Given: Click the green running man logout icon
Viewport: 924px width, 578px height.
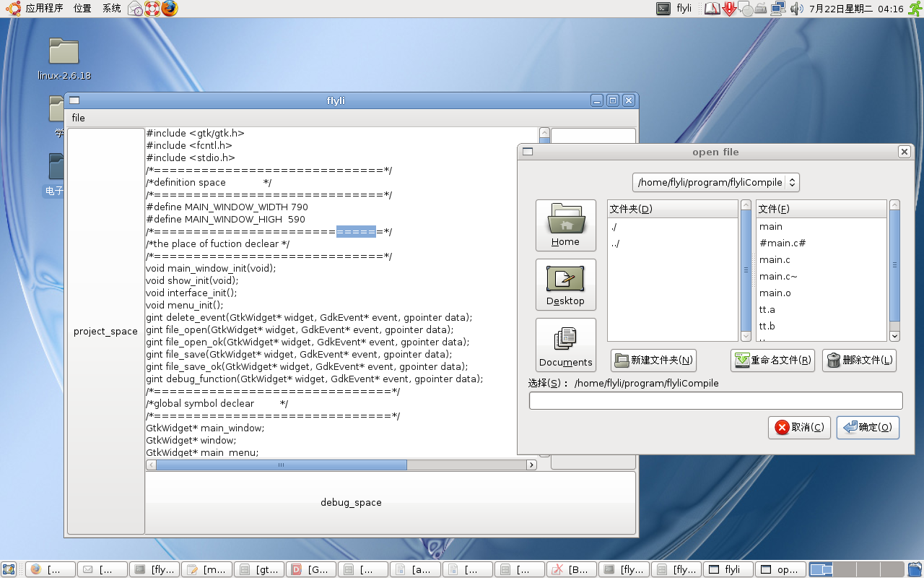Looking at the screenshot, I should 914,9.
